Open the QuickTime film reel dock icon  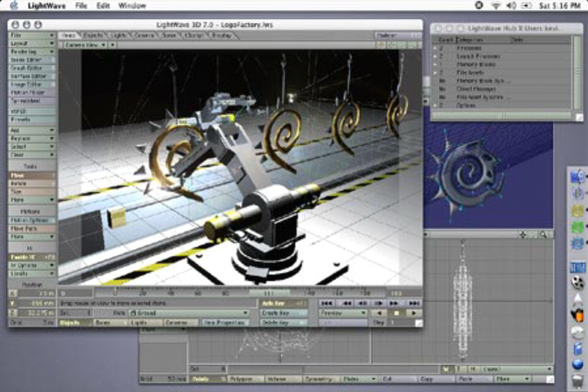coord(578,282)
